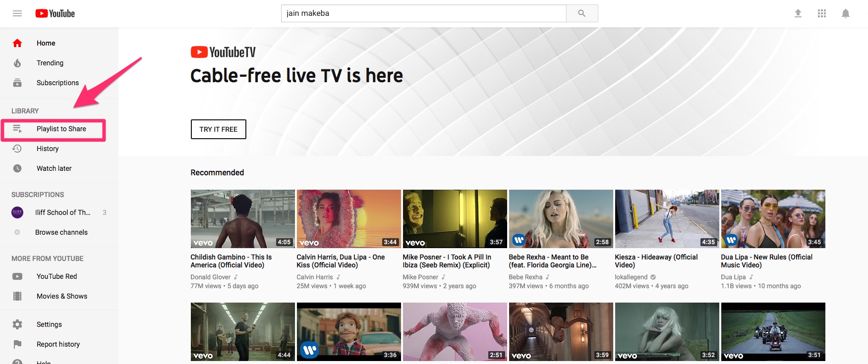Open the Playlist to Share item
The width and height of the screenshot is (868, 364).
(61, 129)
